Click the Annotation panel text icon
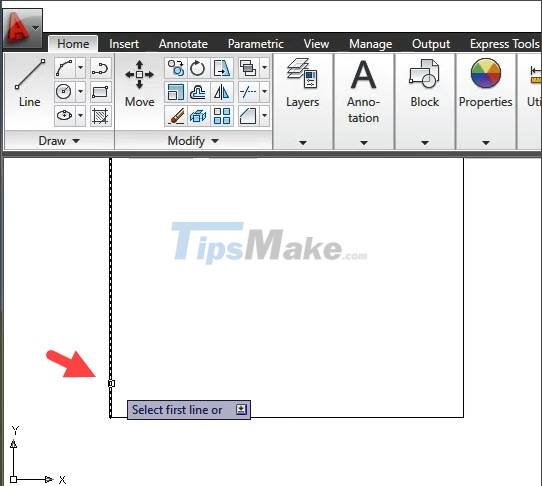 [x=363, y=74]
